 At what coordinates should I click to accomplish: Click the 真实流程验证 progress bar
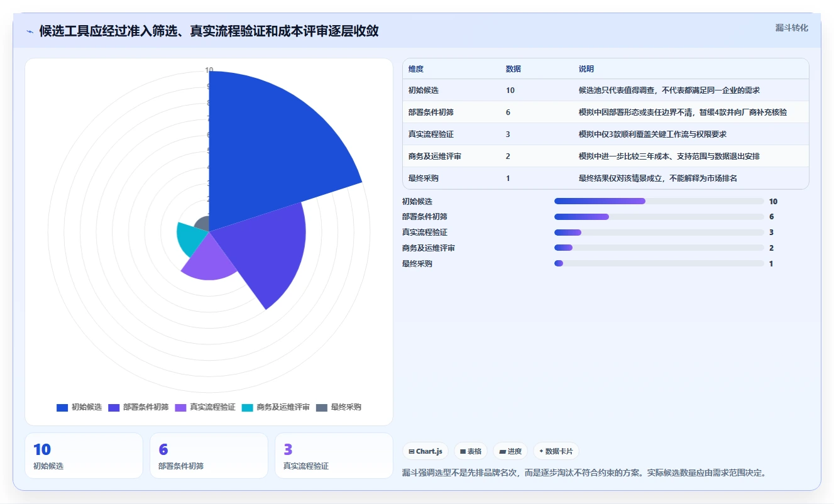pyautogui.click(x=659, y=233)
